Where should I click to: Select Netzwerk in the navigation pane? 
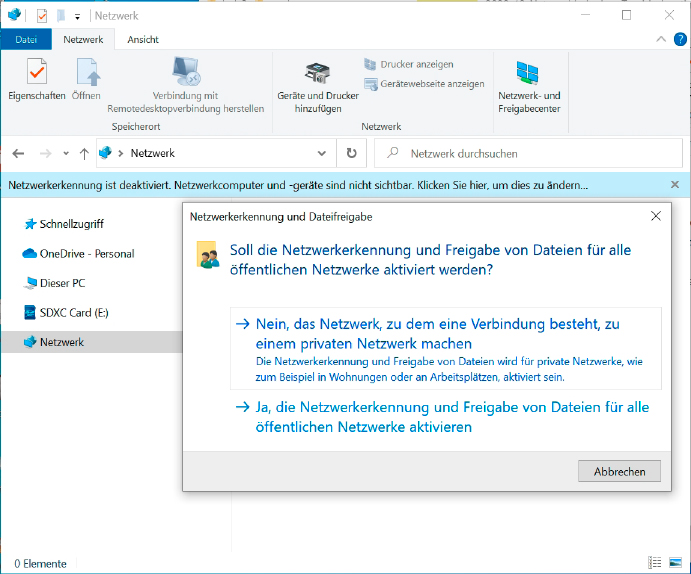(92, 342)
